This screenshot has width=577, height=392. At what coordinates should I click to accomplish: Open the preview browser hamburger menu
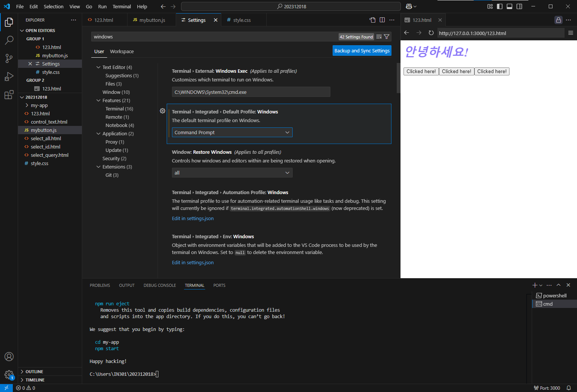click(x=571, y=33)
